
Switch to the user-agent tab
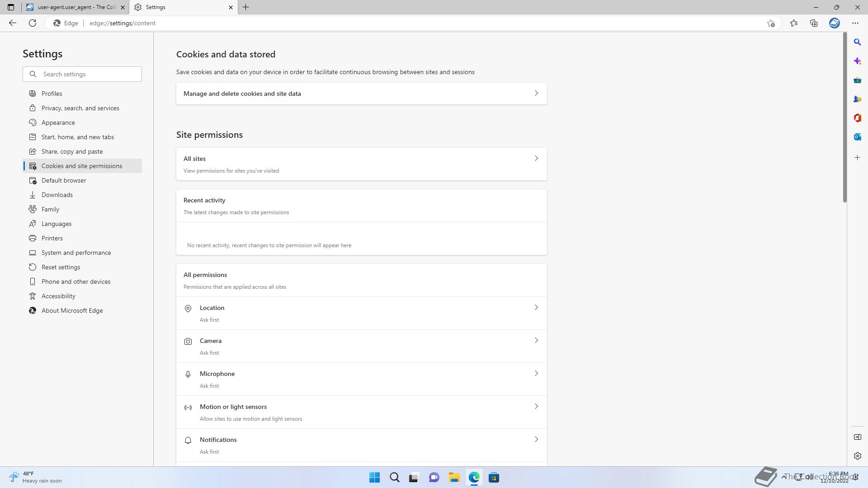(75, 7)
